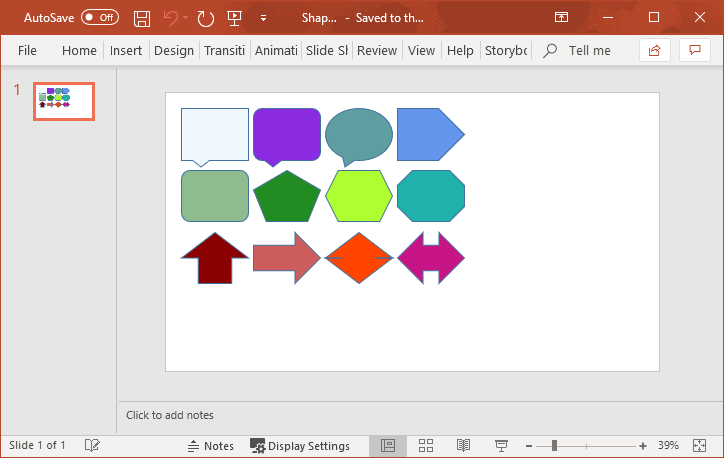This screenshot has height=458, width=724.
Task: Open Ribbon Display Options menu
Action: 562,18
